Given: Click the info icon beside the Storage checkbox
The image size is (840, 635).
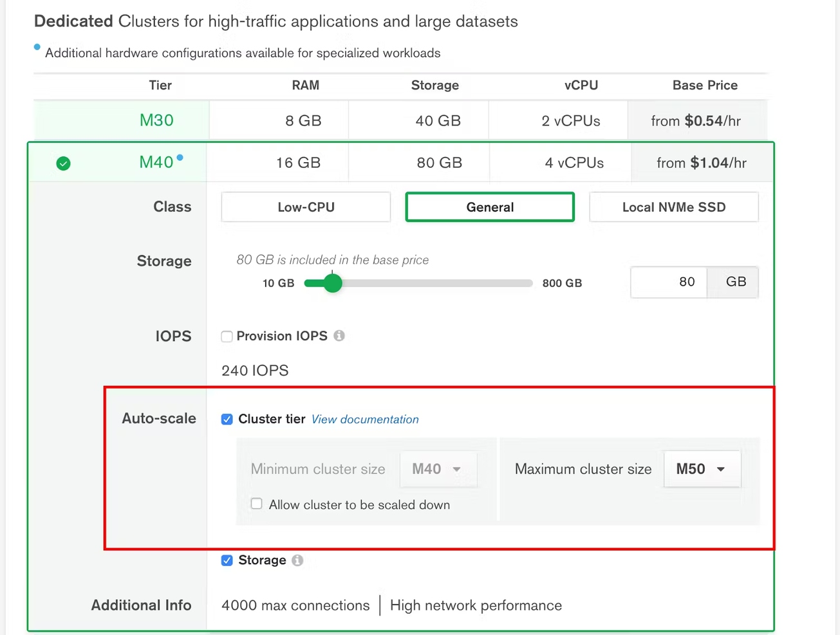Looking at the screenshot, I should (x=297, y=560).
